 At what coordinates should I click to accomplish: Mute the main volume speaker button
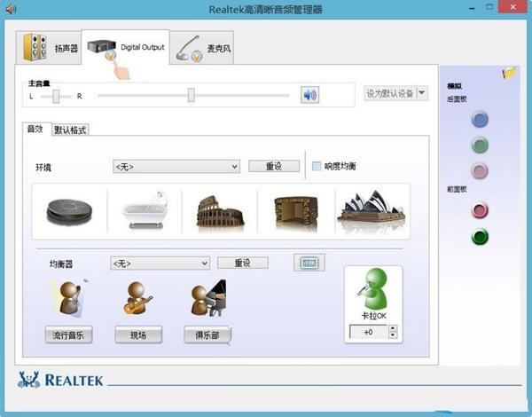(309, 95)
